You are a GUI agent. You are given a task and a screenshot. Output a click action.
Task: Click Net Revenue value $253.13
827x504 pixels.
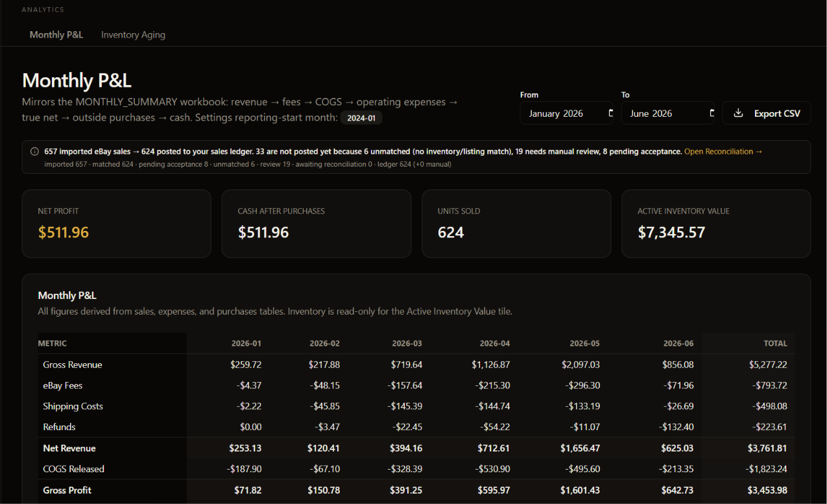(x=245, y=448)
